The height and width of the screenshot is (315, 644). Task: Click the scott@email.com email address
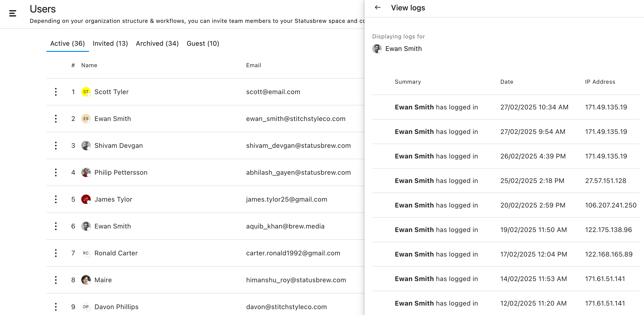[273, 92]
